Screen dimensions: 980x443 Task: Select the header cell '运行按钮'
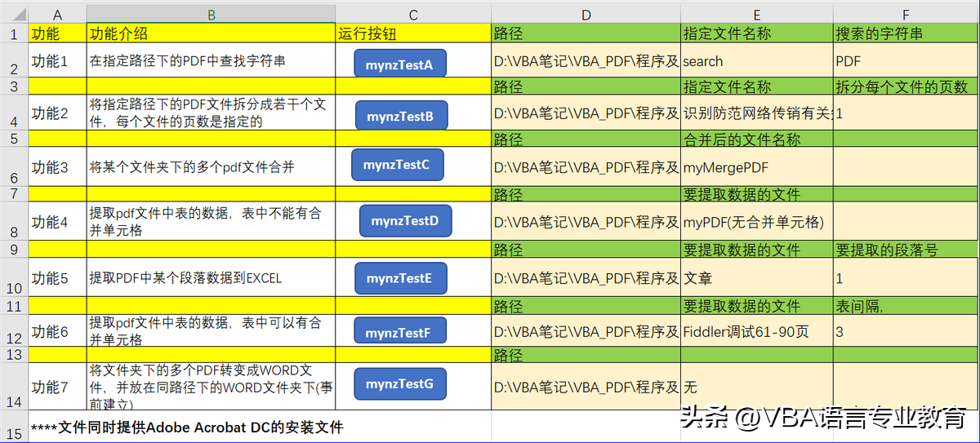pyautogui.click(x=413, y=33)
